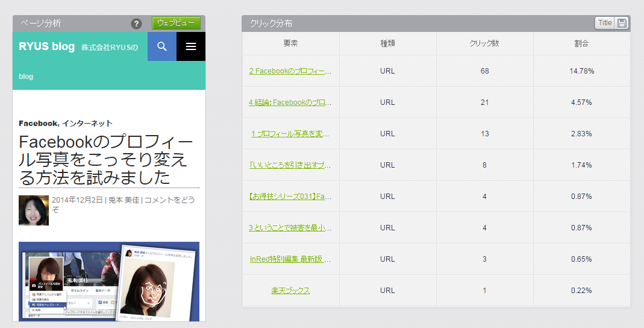The width and height of the screenshot is (644, 328).
Task: Open the Facebook category link
Action: pyautogui.click(x=39, y=124)
